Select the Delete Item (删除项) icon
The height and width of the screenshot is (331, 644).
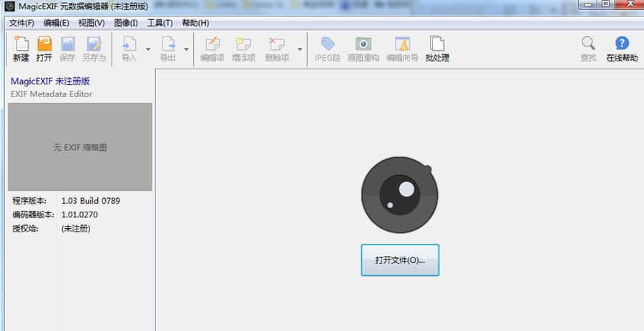tap(277, 44)
